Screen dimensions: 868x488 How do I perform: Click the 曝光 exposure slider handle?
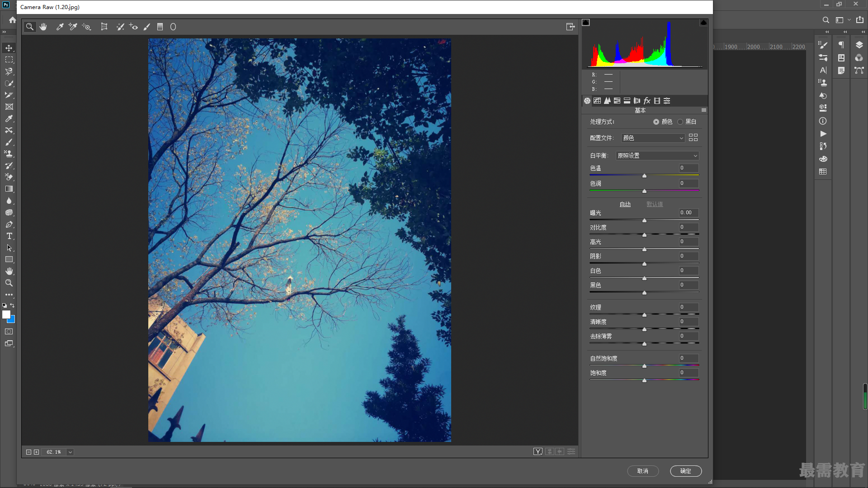point(644,221)
